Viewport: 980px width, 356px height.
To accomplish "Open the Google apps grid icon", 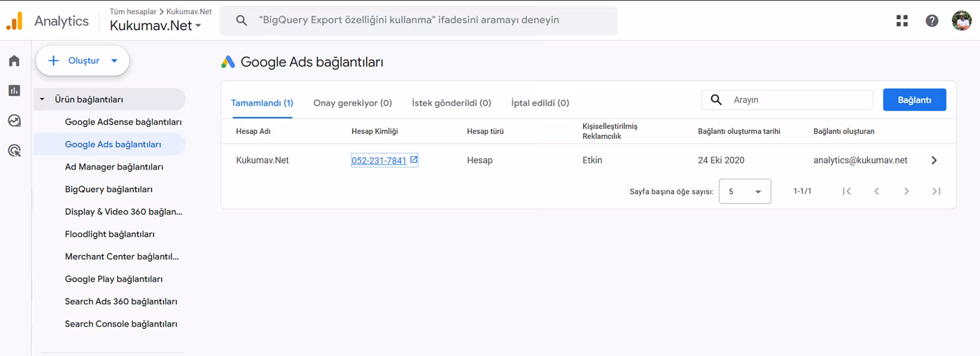I will click(902, 20).
